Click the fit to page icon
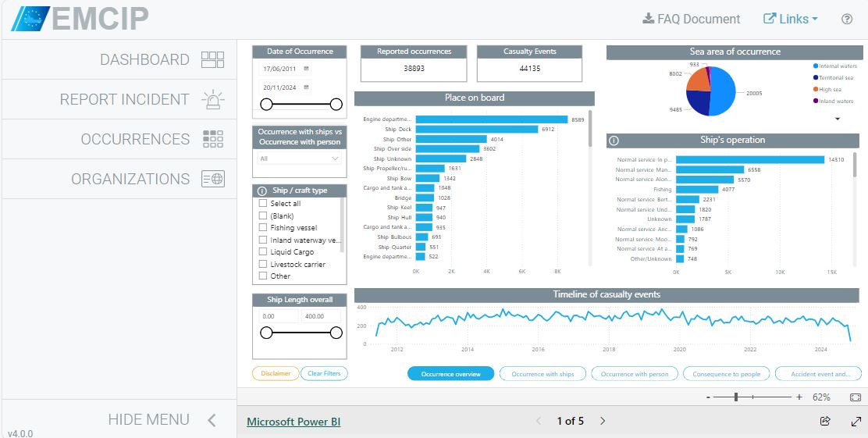 [x=856, y=397]
